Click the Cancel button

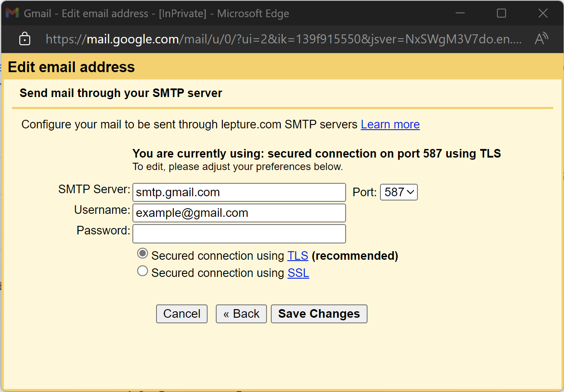(182, 314)
